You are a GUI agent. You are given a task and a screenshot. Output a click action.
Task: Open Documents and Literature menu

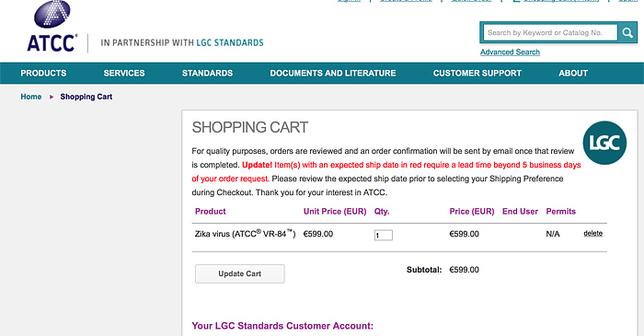click(x=333, y=73)
